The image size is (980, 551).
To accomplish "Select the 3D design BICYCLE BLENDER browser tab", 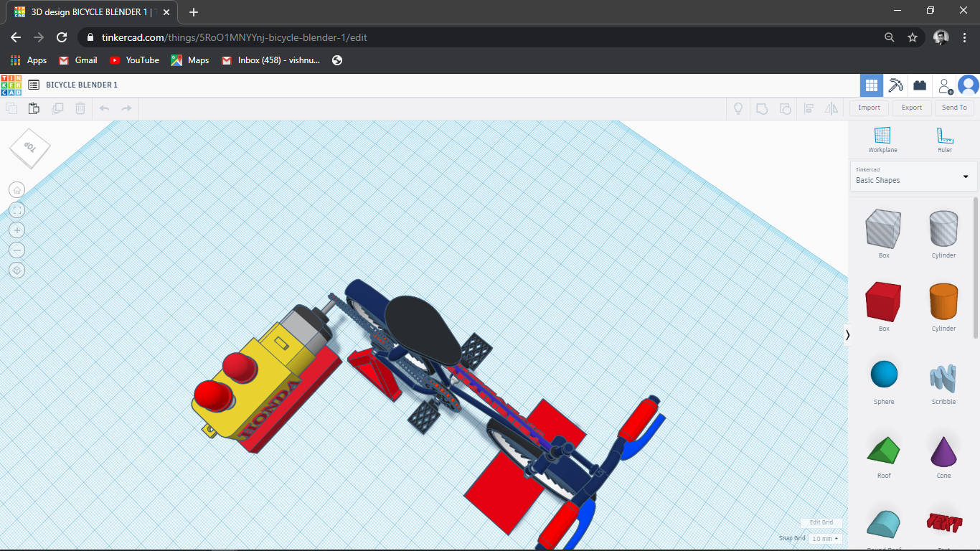I will tap(86, 12).
